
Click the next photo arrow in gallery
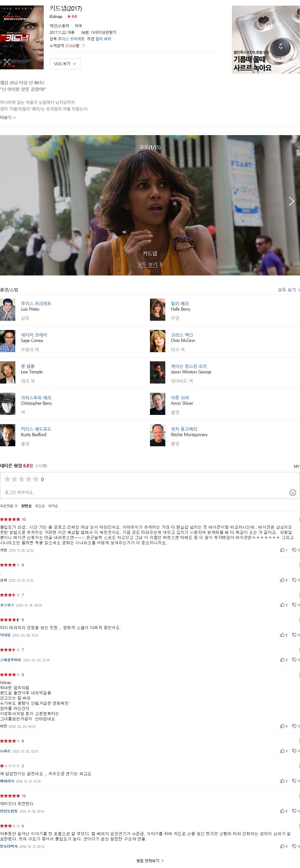pyautogui.click(x=291, y=201)
